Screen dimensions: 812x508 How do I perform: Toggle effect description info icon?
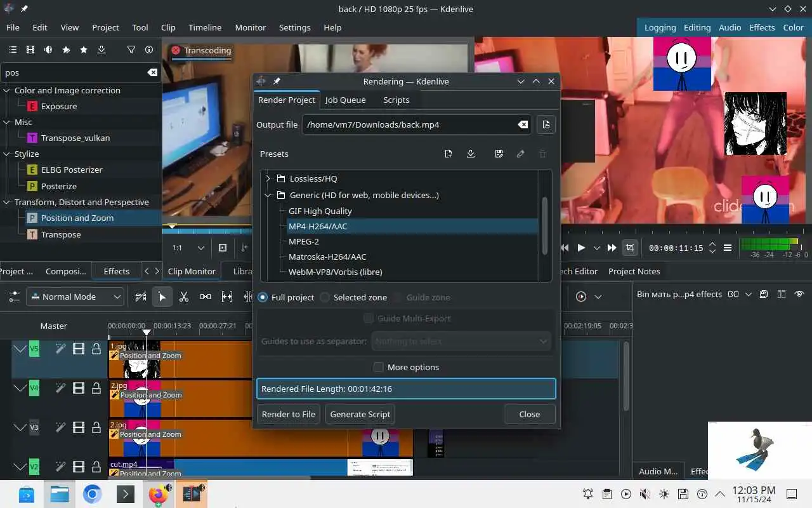pyautogui.click(x=149, y=50)
